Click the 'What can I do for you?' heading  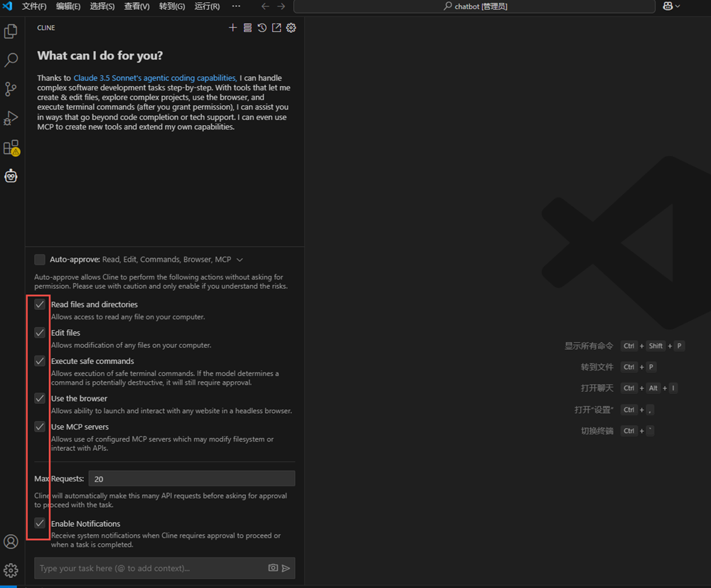[x=100, y=55]
